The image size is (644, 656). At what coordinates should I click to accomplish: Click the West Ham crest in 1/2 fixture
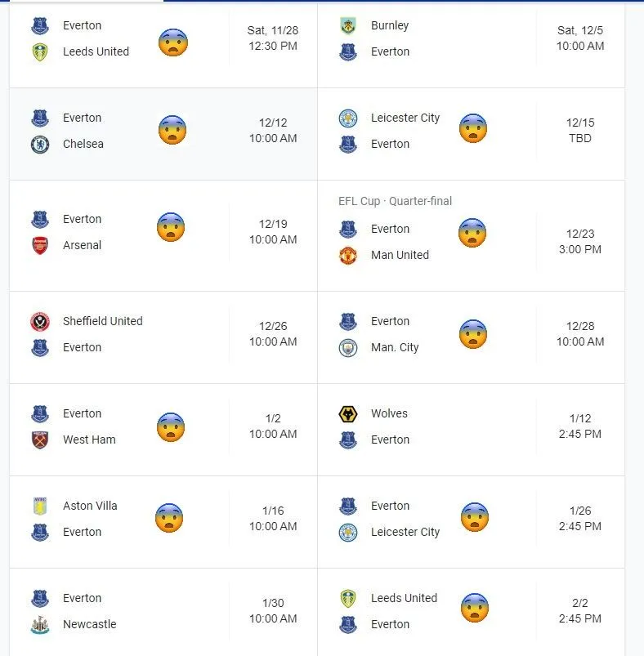click(x=39, y=440)
